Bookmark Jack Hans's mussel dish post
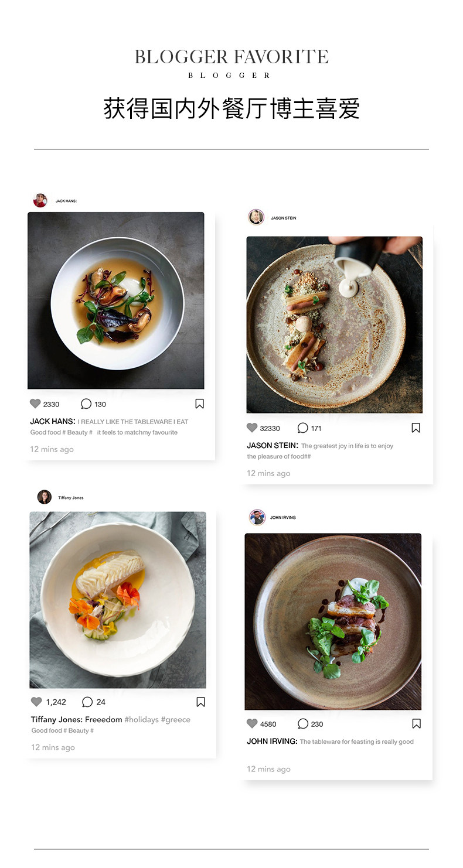This screenshot has width=463, height=868. point(199,404)
